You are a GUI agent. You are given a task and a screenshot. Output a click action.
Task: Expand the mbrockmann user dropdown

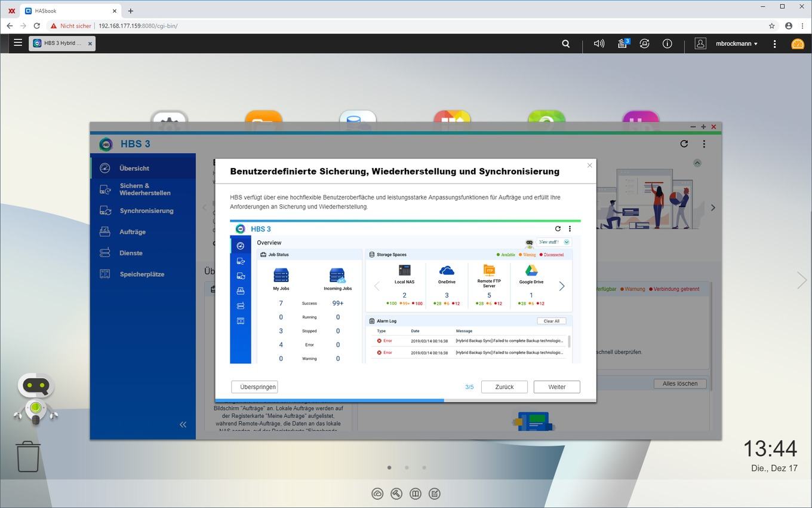[737, 44]
